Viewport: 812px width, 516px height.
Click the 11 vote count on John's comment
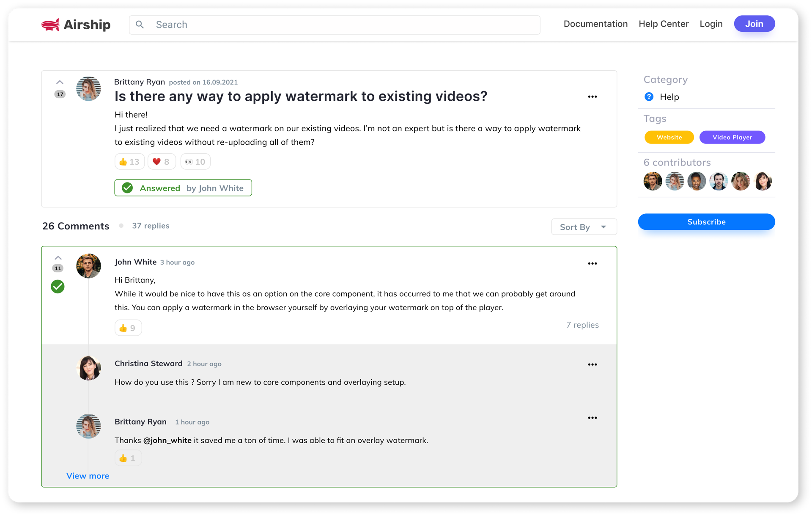pos(58,268)
